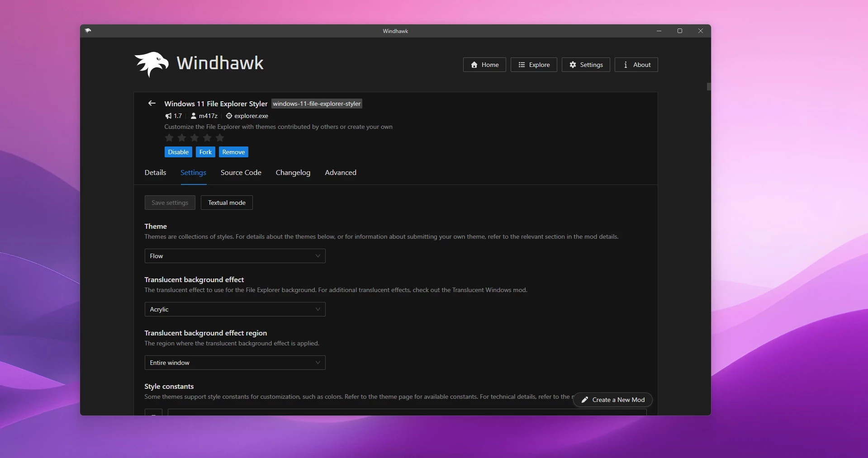Go to the Home page
Screen dimensions: 868x458
[x=484, y=65]
